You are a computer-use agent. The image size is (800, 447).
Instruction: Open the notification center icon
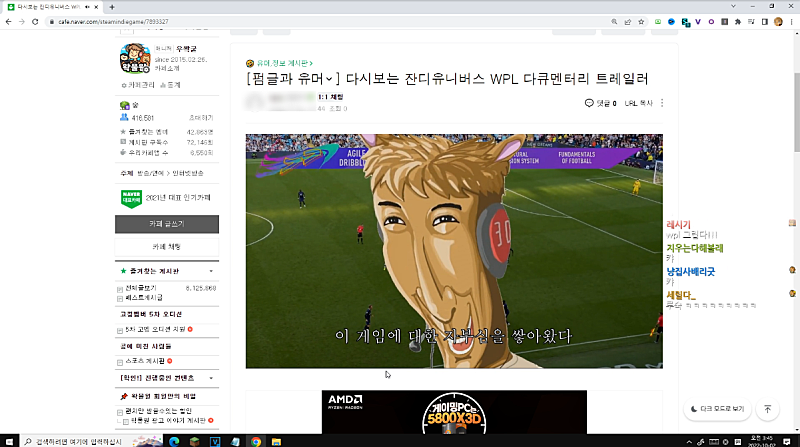point(787,441)
